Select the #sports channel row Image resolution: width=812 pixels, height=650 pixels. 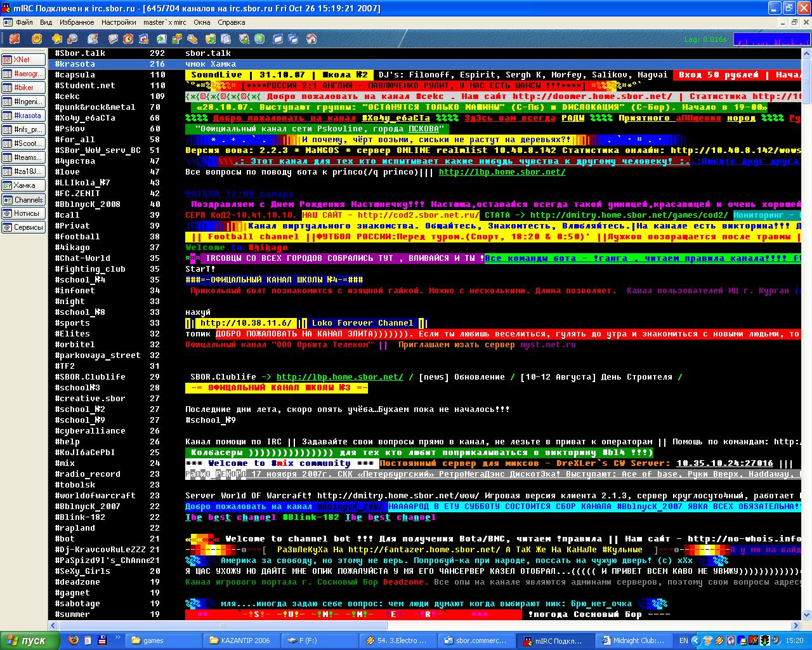[x=425, y=323]
